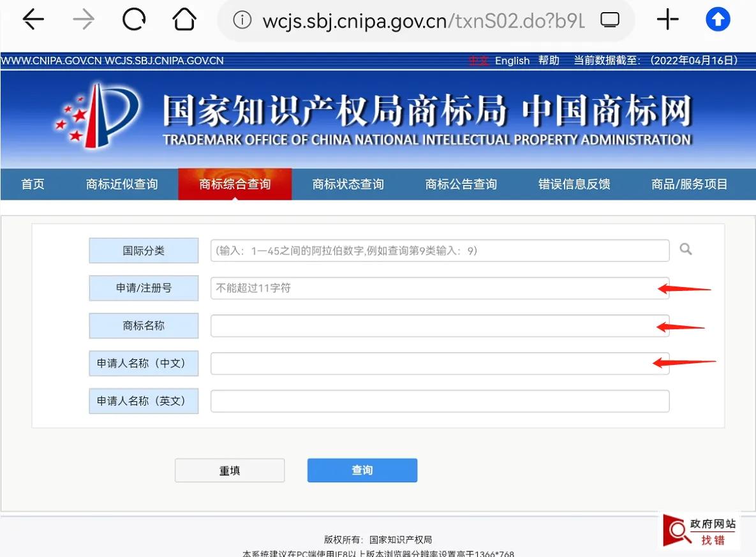Switch language to 中文
Screen dimensions: 756x557
coord(478,61)
